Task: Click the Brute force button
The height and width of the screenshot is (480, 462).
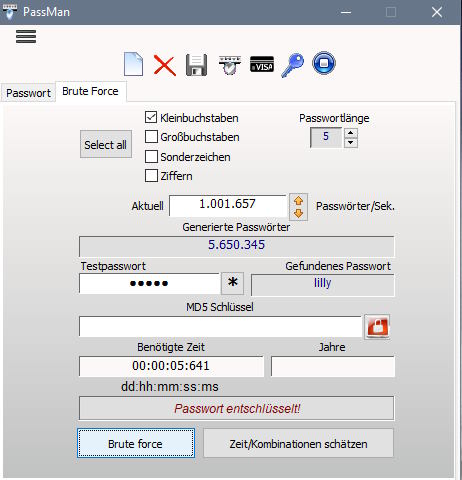Action: [136, 443]
